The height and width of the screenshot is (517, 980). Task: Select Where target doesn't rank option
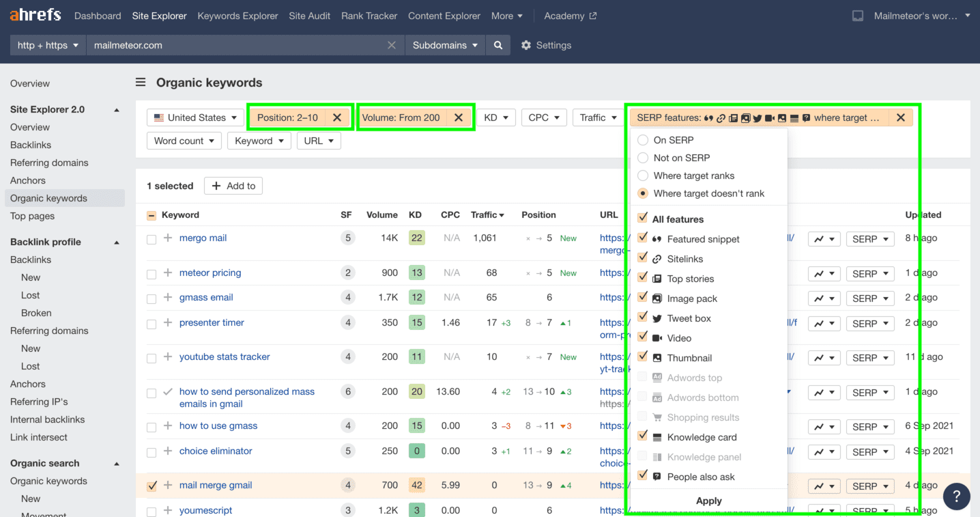642,193
